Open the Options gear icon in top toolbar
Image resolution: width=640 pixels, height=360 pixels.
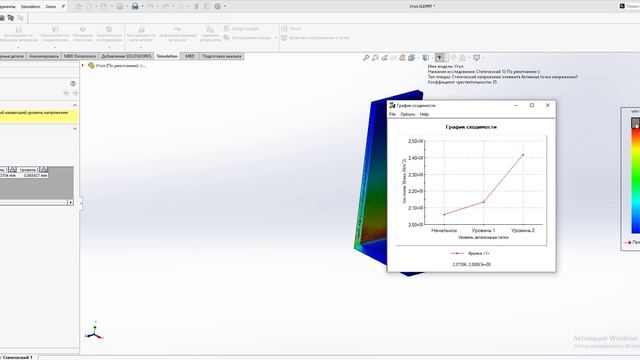click(x=218, y=6)
